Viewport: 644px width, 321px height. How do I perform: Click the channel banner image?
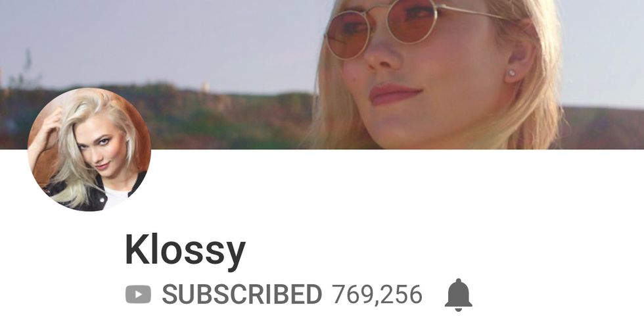[322, 74]
